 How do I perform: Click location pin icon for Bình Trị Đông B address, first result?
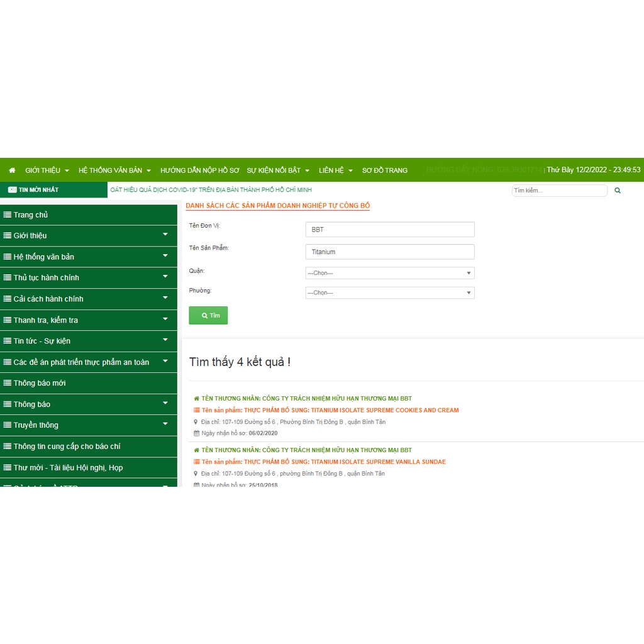click(196, 422)
